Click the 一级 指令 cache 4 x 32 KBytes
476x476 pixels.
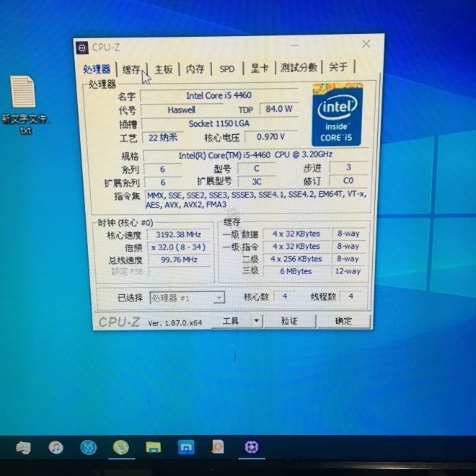click(296, 247)
